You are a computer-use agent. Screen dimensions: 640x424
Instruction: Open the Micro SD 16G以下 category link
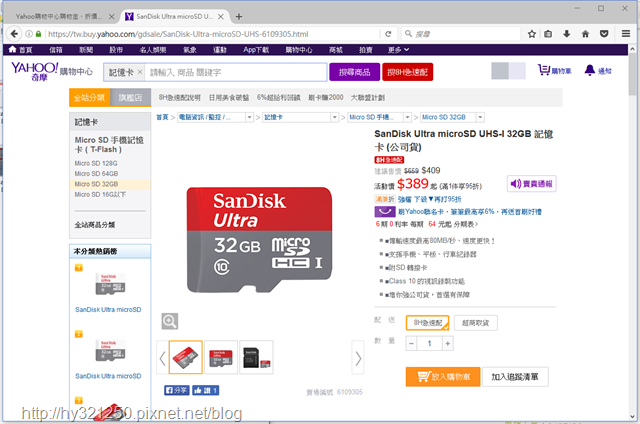click(100, 195)
